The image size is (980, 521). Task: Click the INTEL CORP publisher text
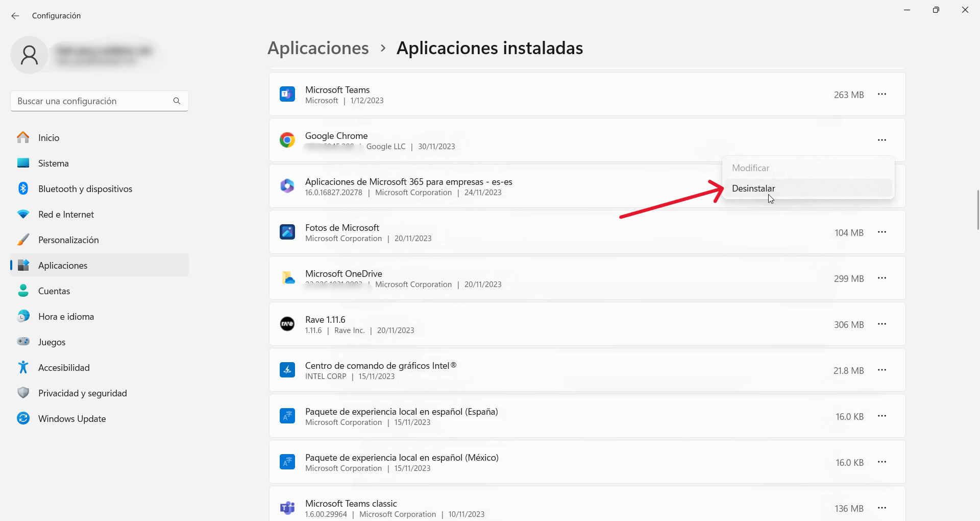[x=326, y=376]
